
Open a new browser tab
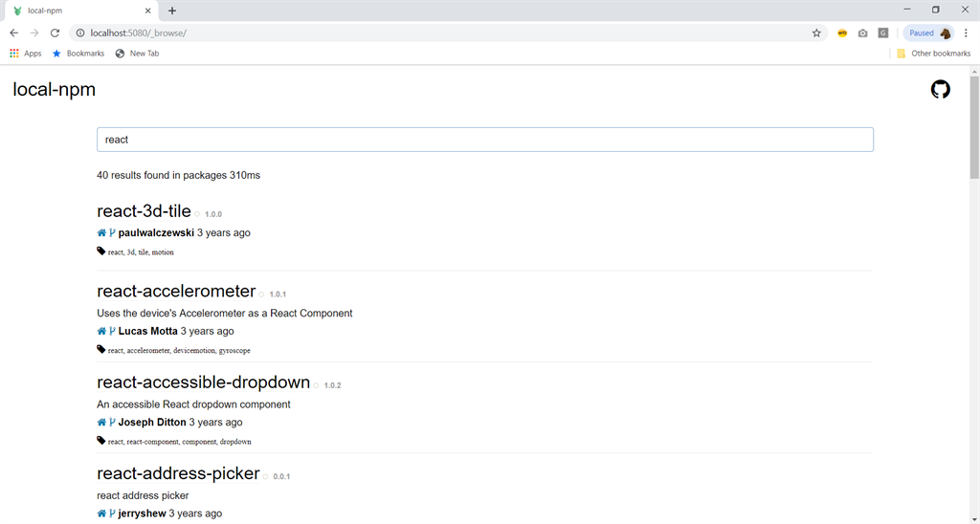pos(172,11)
